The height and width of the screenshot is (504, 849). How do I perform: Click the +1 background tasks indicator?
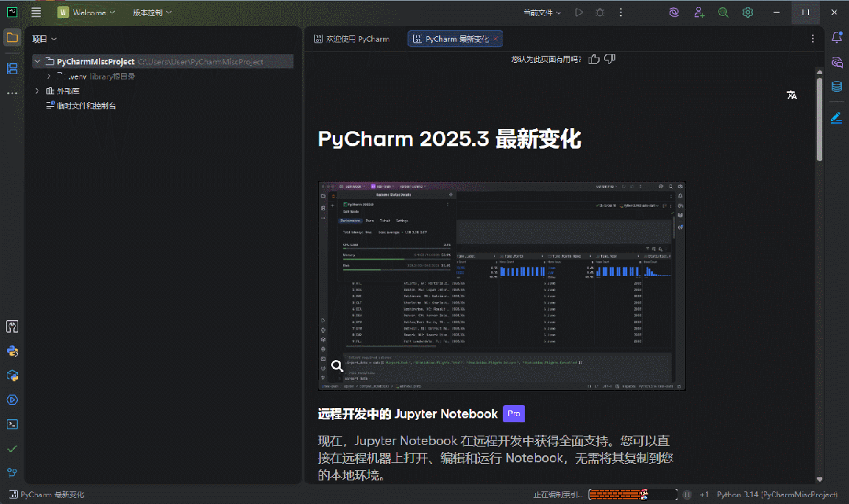point(704,495)
